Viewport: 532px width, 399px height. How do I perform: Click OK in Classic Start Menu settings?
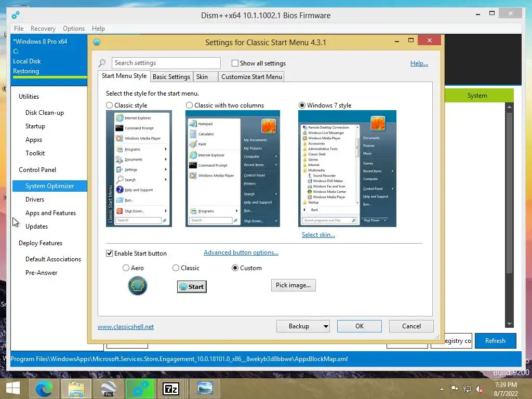click(x=360, y=326)
